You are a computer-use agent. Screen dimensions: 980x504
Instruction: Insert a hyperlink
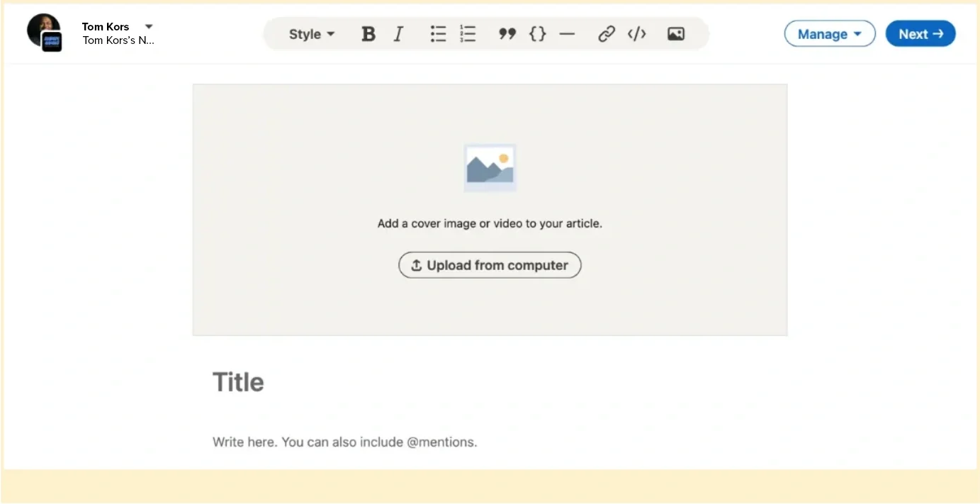coord(606,33)
